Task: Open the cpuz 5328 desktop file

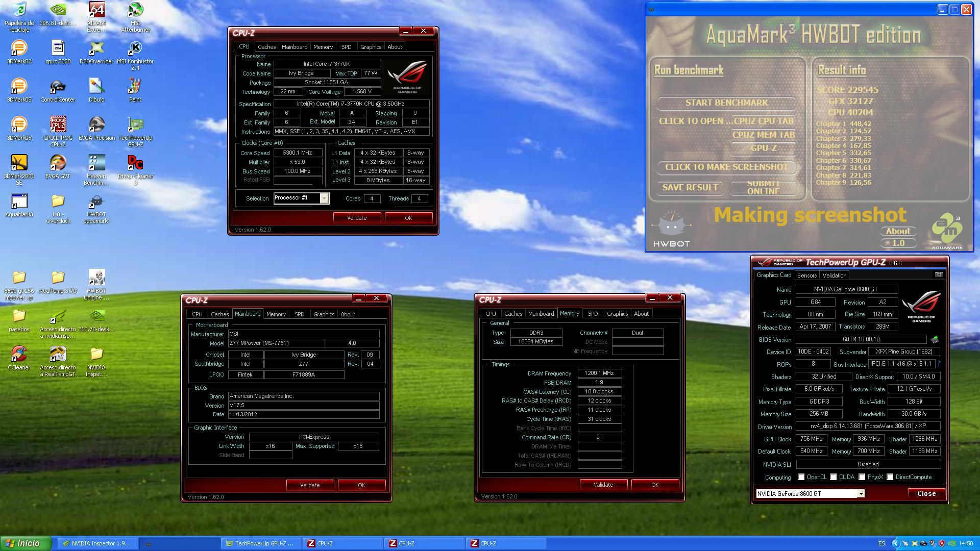Action: pyautogui.click(x=58, y=52)
